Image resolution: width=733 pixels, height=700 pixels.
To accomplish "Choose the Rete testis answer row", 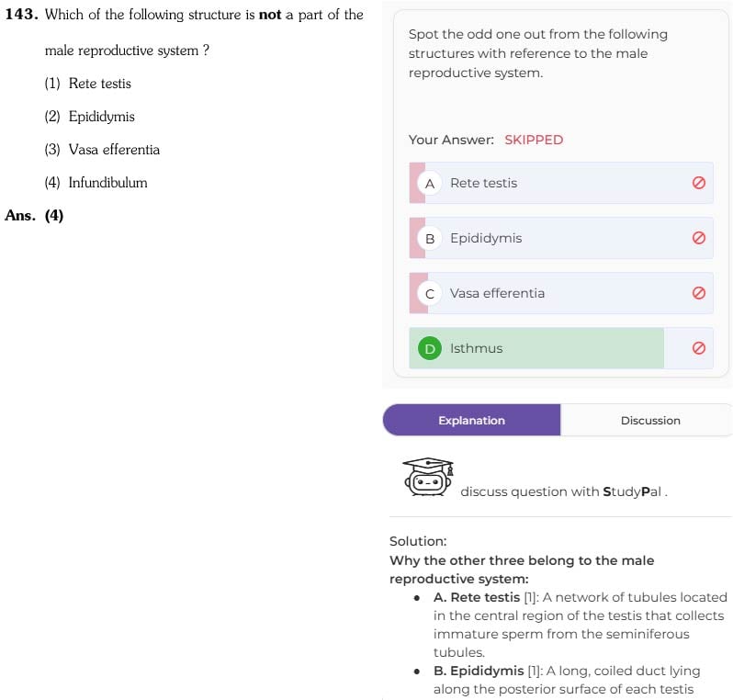I will (561, 183).
